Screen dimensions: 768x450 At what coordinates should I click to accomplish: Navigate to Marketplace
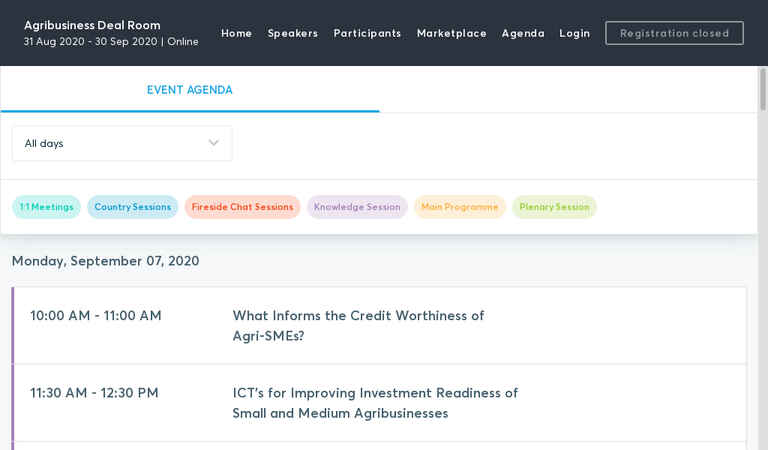452,33
